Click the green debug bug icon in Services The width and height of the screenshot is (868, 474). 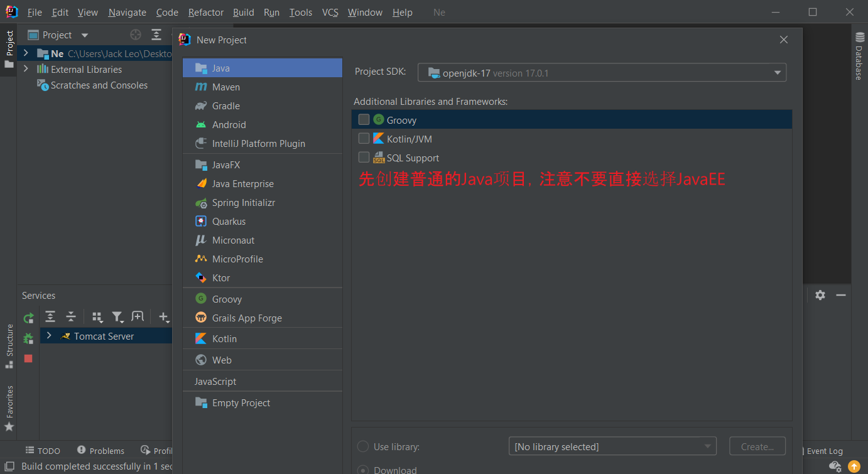tap(28, 338)
